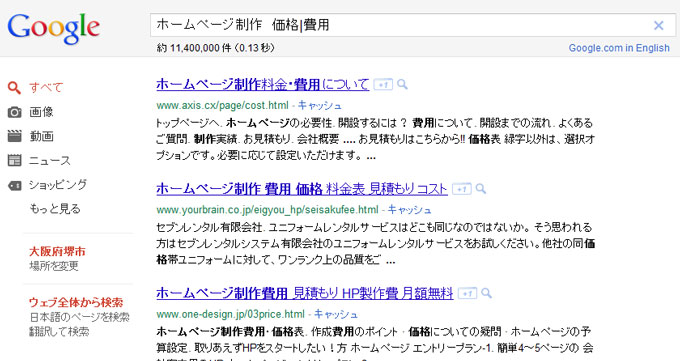This screenshot has width=680, height=361.
Task: Click the red magnifier icon beside すべて
Action: 14,88
